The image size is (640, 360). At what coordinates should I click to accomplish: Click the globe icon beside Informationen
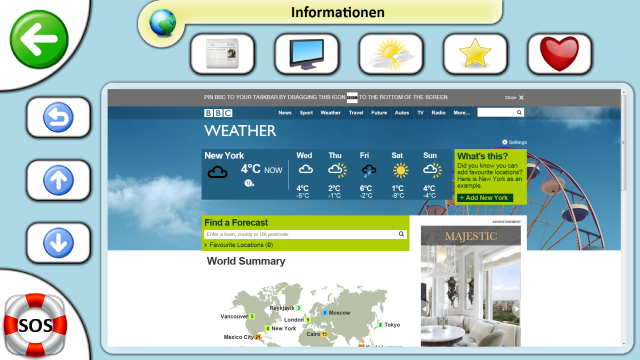tap(162, 23)
